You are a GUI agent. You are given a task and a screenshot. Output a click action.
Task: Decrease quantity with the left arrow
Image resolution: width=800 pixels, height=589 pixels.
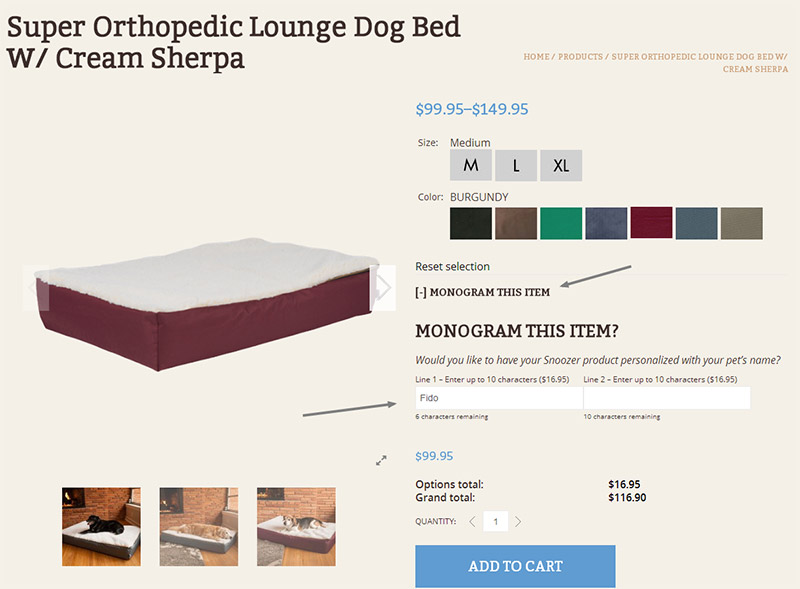(472, 521)
